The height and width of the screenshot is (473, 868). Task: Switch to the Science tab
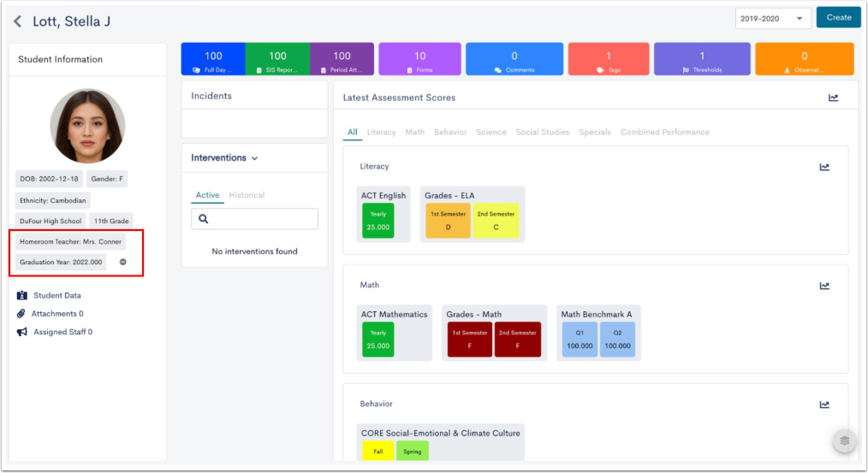(491, 133)
